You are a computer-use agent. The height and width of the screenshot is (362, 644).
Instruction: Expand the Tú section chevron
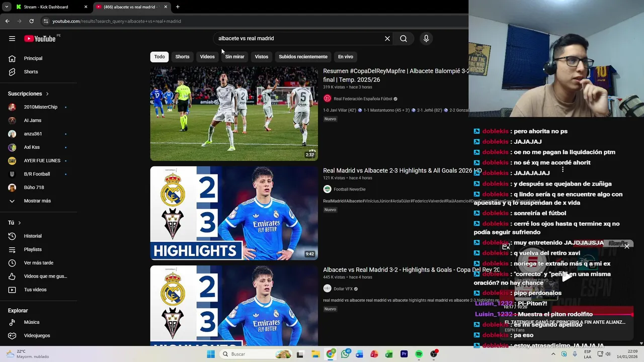pos(20,223)
